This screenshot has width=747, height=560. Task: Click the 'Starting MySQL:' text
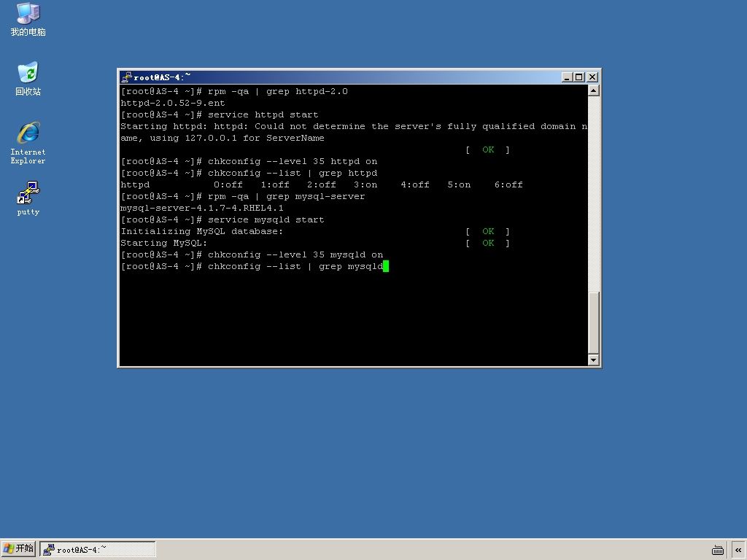[x=164, y=244]
